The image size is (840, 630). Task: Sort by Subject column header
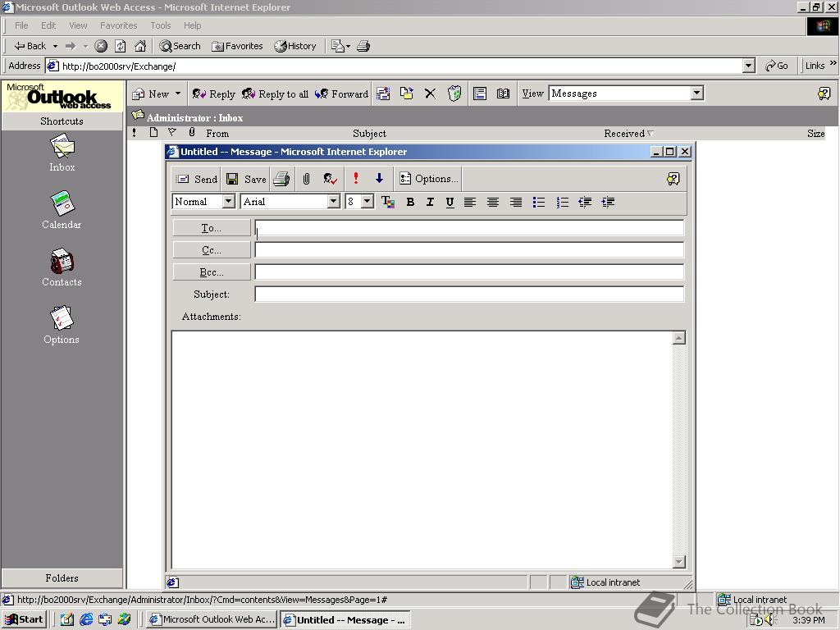(369, 134)
